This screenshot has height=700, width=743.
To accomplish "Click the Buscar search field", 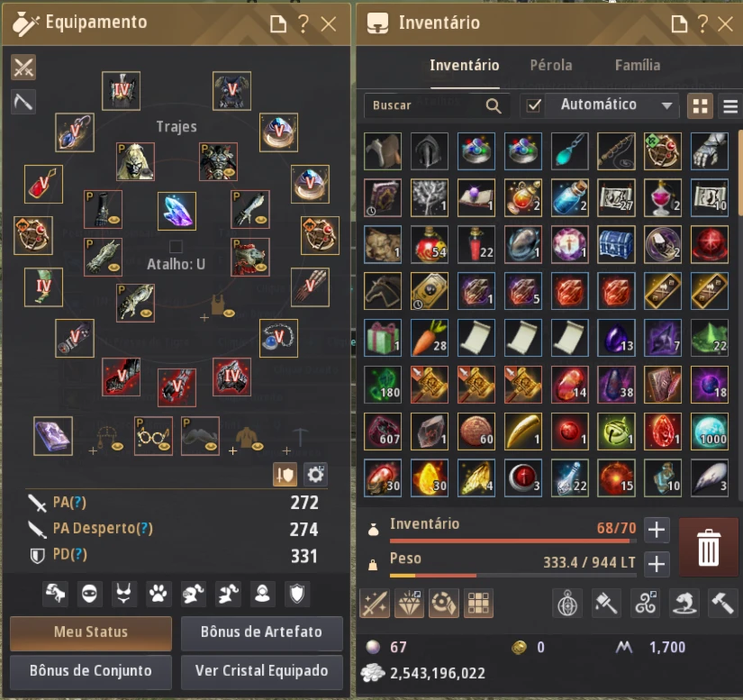I will 437,105.
